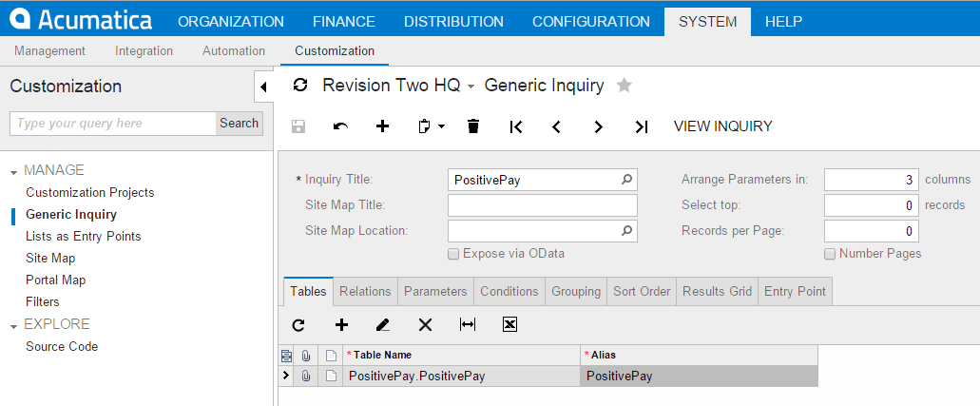Click the Export to Excel icon
This screenshot has width=980, height=406.
coord(510,324)
